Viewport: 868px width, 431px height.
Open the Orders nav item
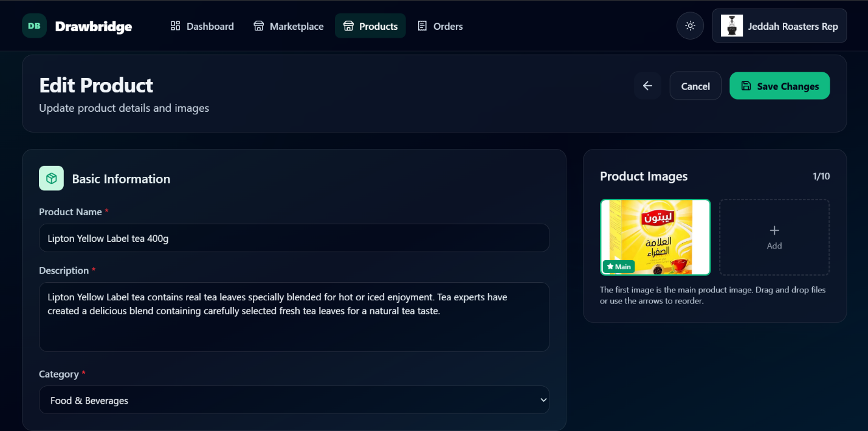(x=440, y=26)
